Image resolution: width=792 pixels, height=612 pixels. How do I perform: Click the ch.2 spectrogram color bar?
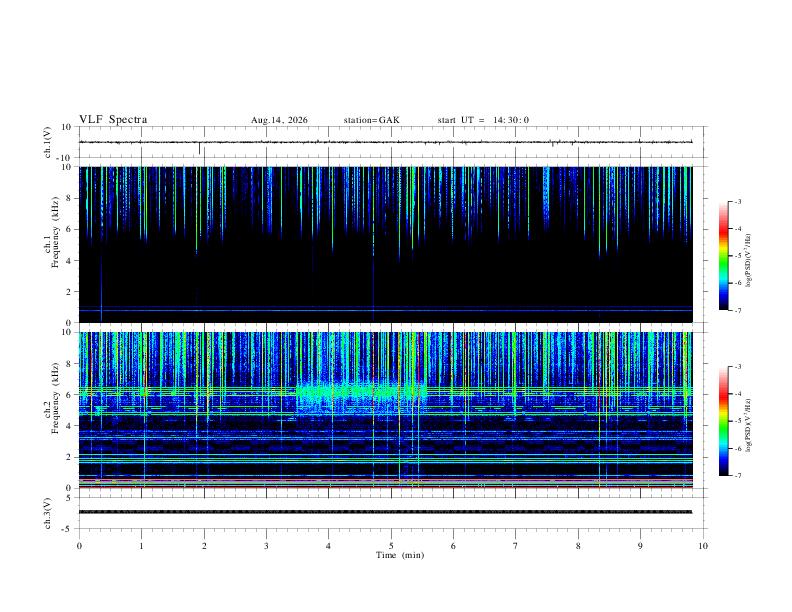pos(723,421)
